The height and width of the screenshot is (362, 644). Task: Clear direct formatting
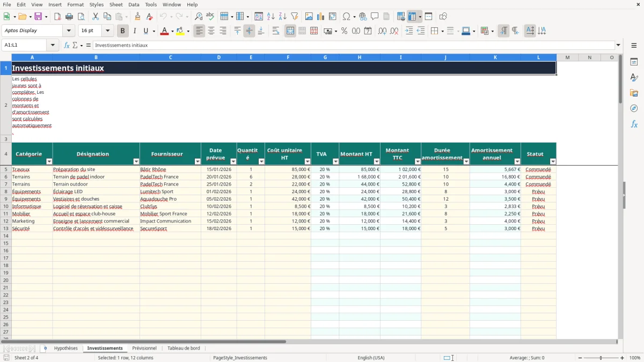pos(150,17)
